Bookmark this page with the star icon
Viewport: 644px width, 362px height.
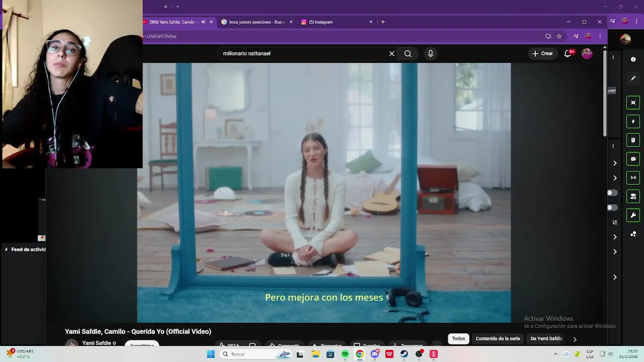click(559, 36)
